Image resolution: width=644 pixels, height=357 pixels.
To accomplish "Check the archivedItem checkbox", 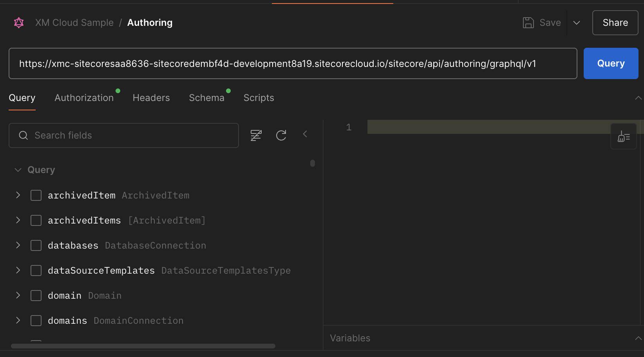I will [x=36, y=195].
